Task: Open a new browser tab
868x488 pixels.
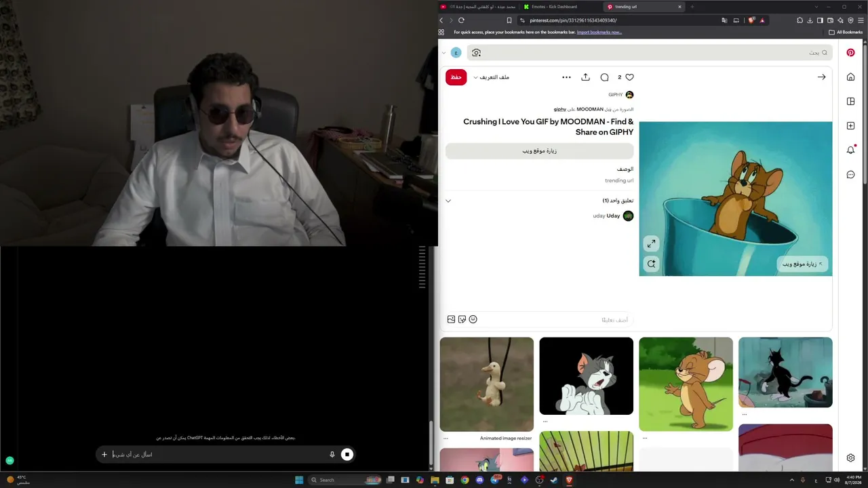Action: click(692, 7)
